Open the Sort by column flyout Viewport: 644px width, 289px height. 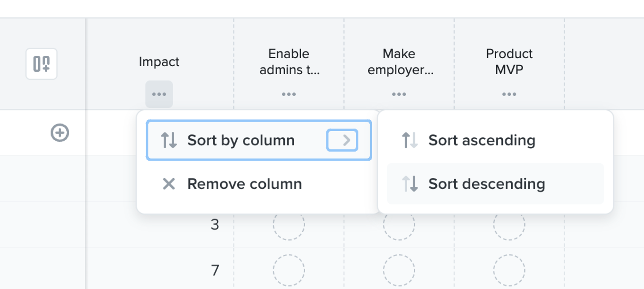[x=241, y=140]
